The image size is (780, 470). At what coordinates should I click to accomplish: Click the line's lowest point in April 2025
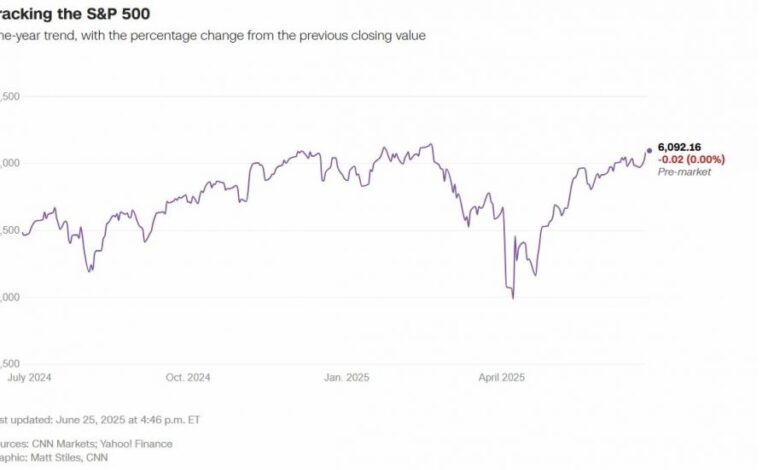click(513, 297)
